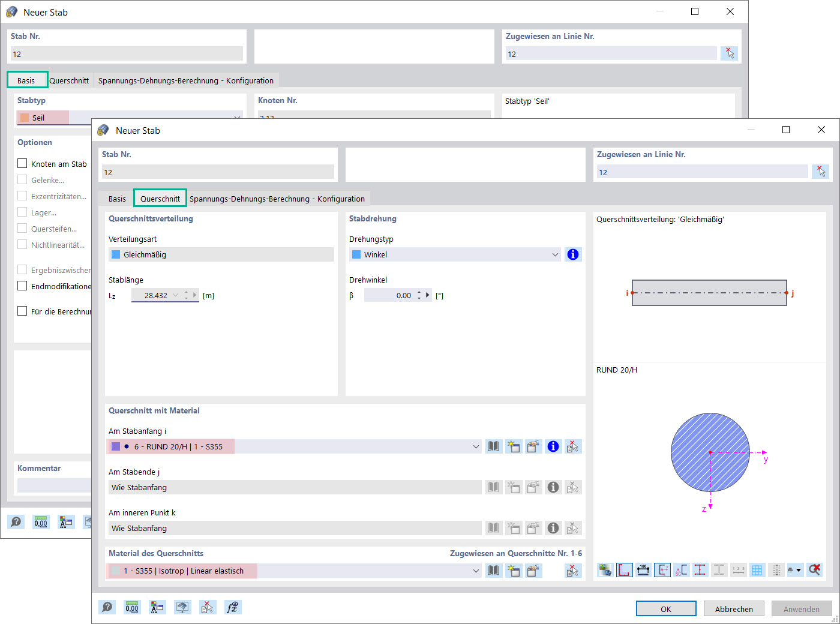Open the Spannungs-Dehnungs-Berechnung tab in the back window
840x630 pixels.
point(186,80)
